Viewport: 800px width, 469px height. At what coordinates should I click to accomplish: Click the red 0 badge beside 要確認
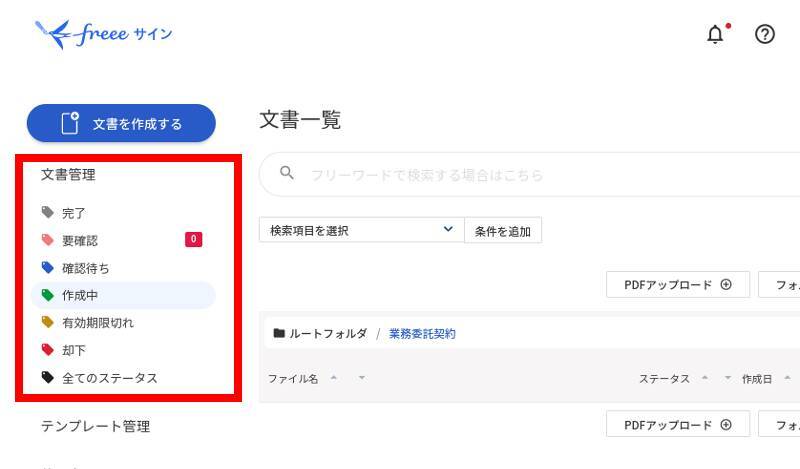coord(193,239)
